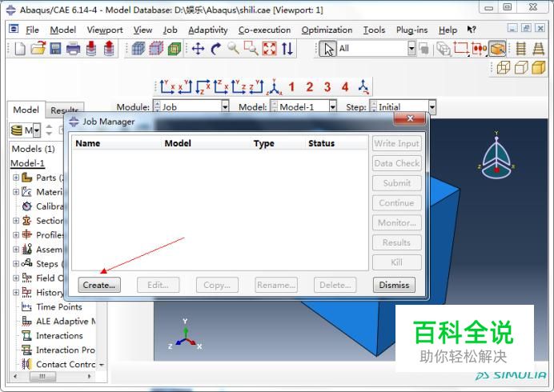
Task: Expand the Profiles tree node
Action: click(x=16, y=235)
